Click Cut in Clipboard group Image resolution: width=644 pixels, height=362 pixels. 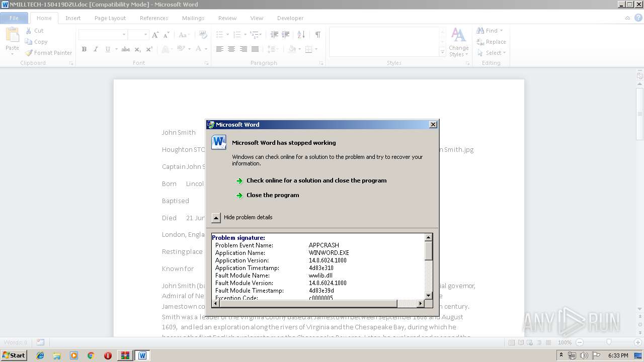[x=35, y=31]
